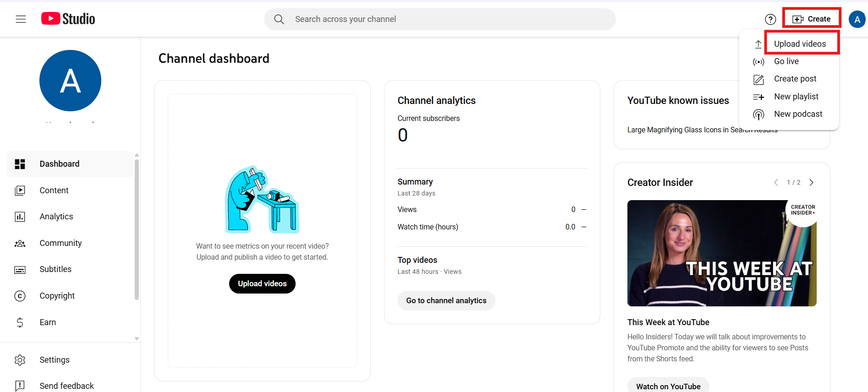The width and height of the screenshot is (868, 392).
Task: Click the Earn dollar icon
Action: coord(20,322)
